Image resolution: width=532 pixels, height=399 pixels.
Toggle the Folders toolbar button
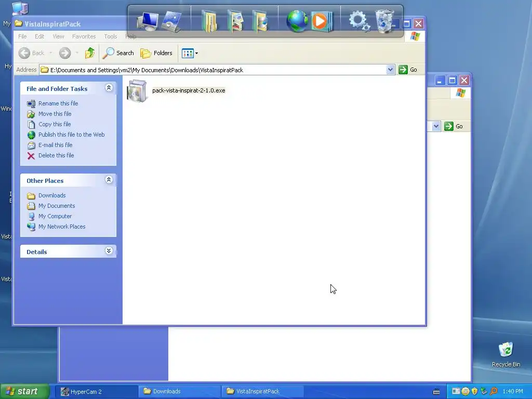156,53
